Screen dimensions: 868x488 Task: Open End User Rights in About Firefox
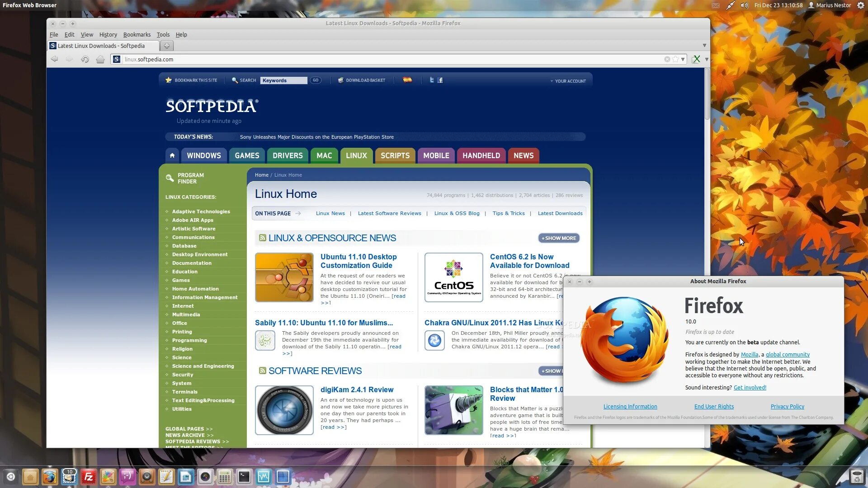[x=714, y=407]
